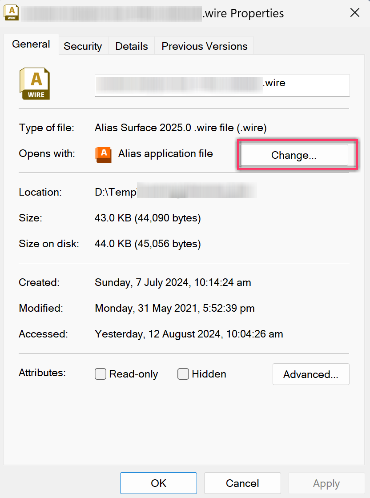Screen dimensions: 370x498
Task: Click the '44.0 KB (45,056 bytes)' size on disk value
Action: coord(148,244)
